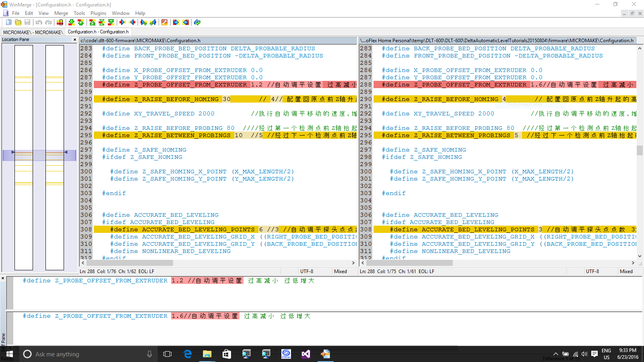This screenshot has width=644, height=362.
Task: Jump to Last Difference in toolbar
Action: pos(111,23)
